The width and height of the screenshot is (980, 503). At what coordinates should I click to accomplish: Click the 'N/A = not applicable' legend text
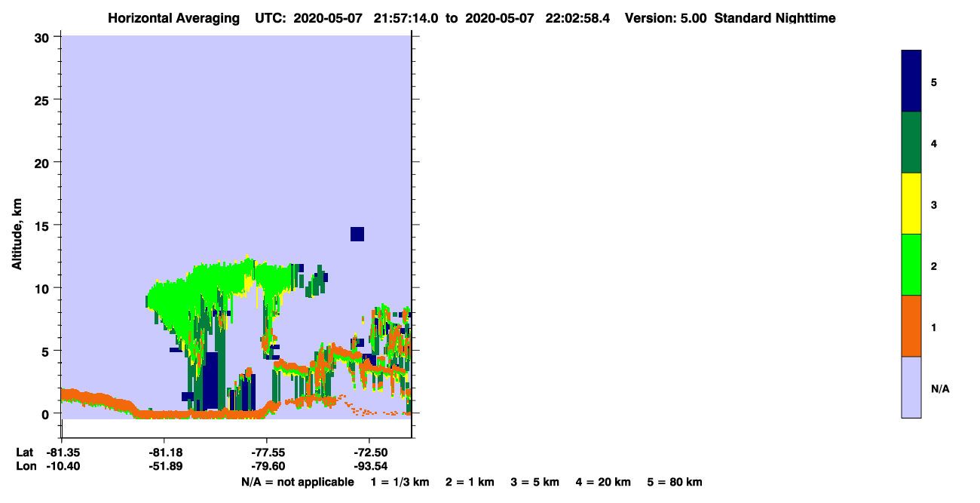coord(297,482)
